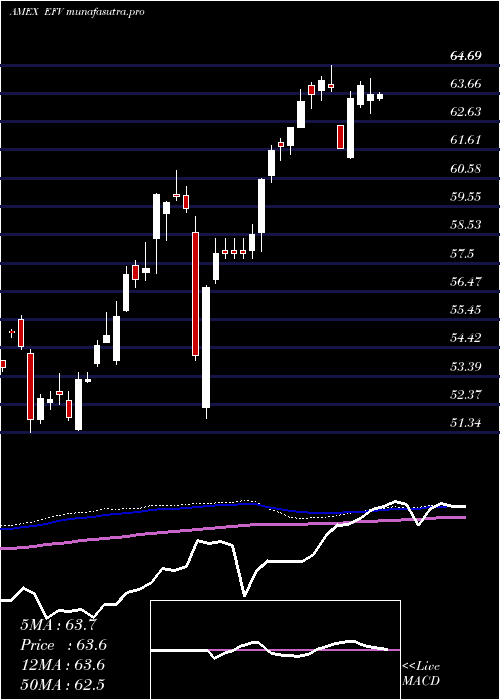Viewport: 500px width, 700px height.
Task: Click the 51.34 price axis label
Action: pyautogui.click(x=466, y=423)
